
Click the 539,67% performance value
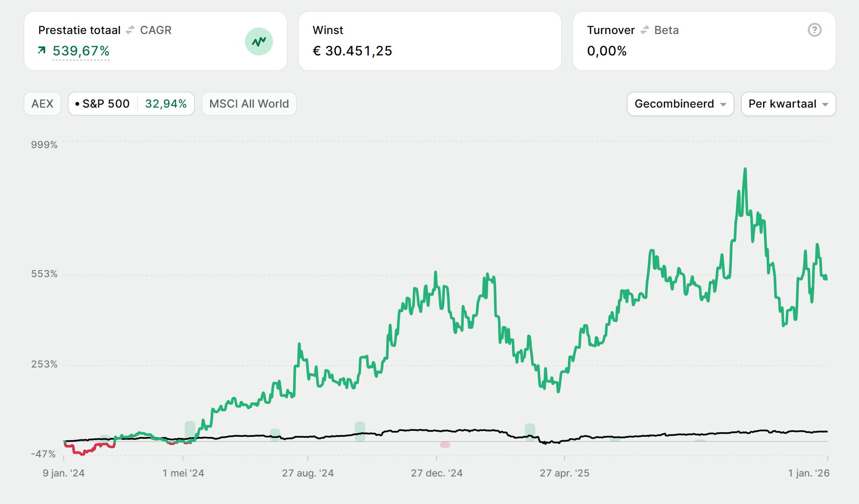pyautogui.click(x=81, y=51)
